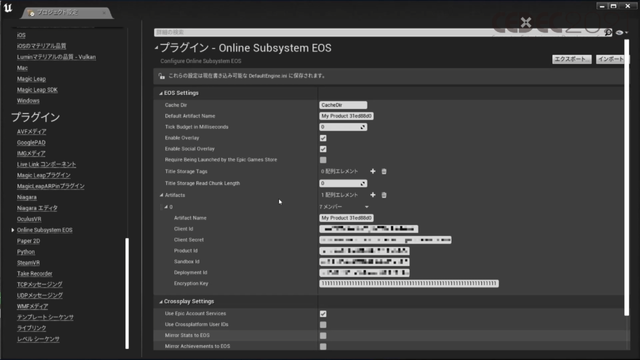Image resolution: width=640 pixels, height=360 pixels.
Task: Add element to Artifacts array
Action: 373,195
